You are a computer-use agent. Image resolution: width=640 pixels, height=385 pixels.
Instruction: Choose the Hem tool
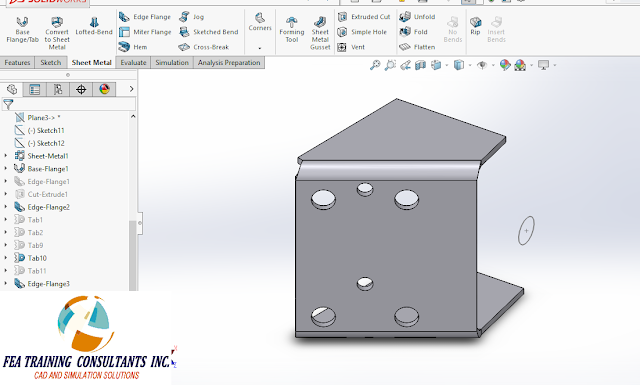point(133,47)
